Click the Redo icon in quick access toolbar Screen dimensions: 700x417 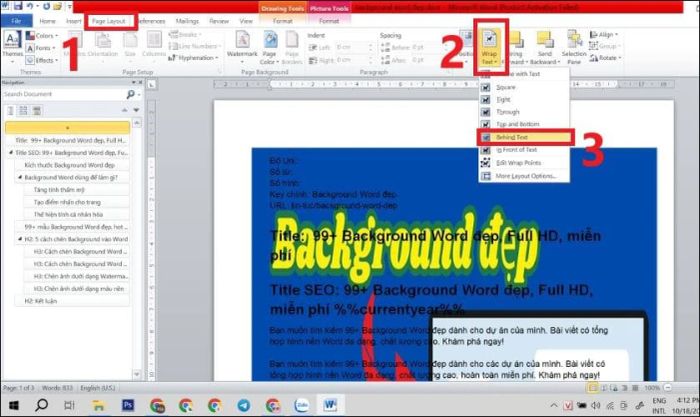click(x=46, y=6)
